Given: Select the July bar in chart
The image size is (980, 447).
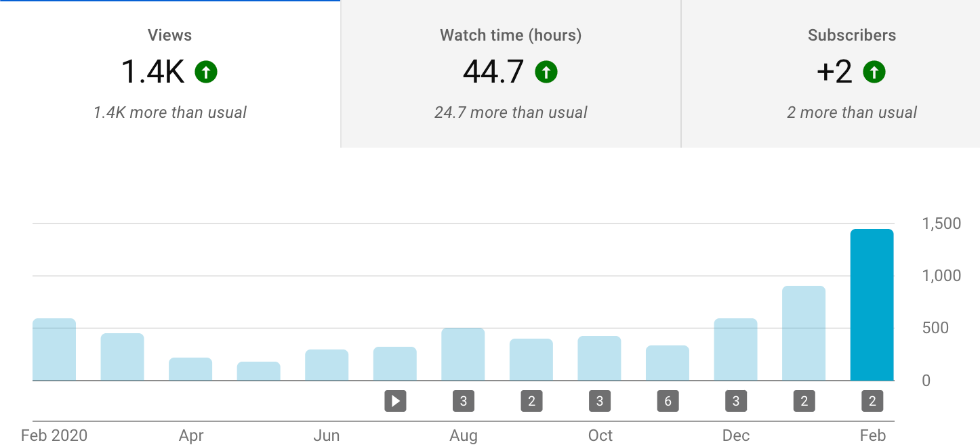Looking at the screenshot, I should 395,364.
